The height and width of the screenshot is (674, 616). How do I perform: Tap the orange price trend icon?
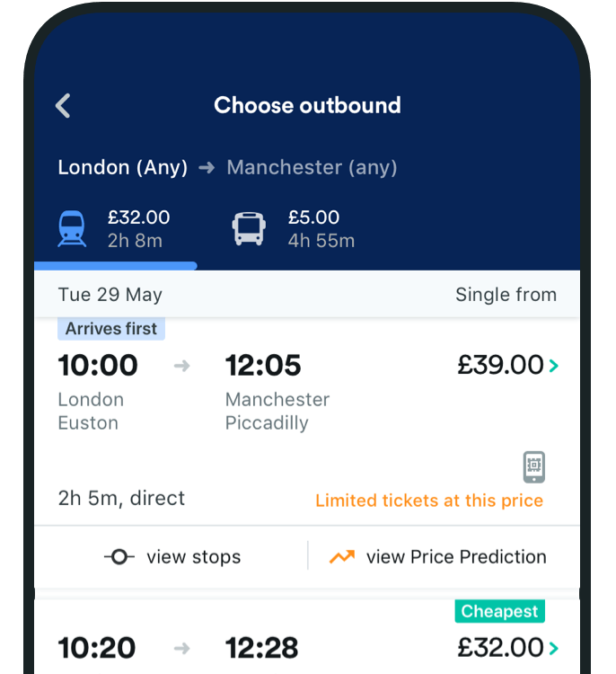click(342, 556)
